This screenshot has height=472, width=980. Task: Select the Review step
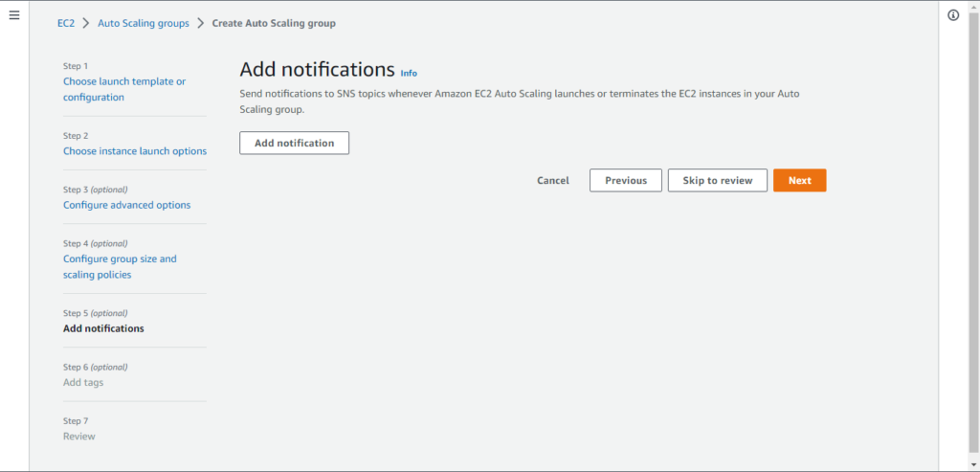[79, 437]
